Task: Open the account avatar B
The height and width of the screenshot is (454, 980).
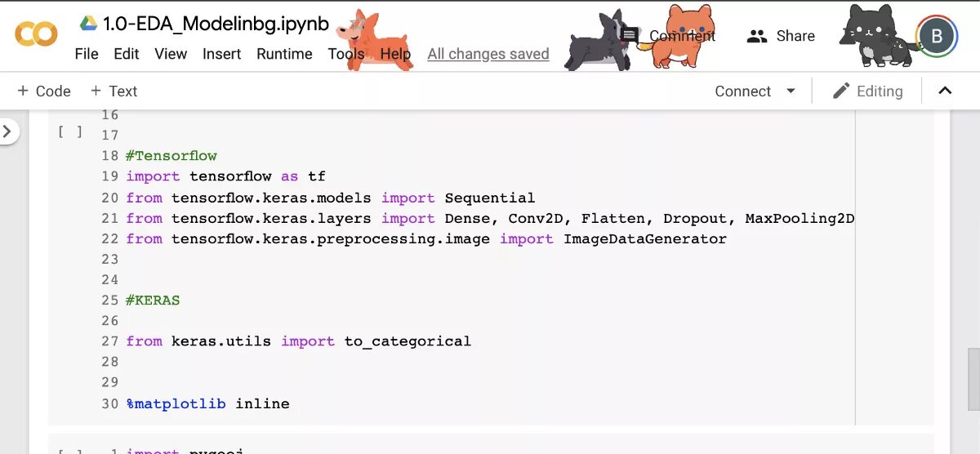Action: coord(937,36)
